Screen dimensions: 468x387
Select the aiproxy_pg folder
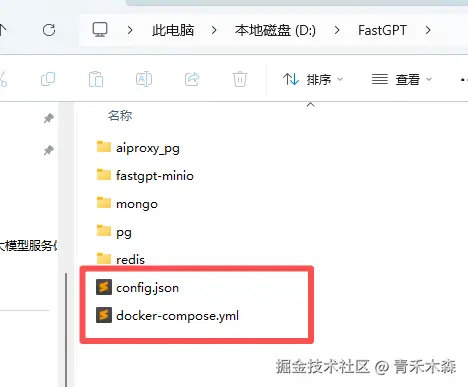click(138, 148)
